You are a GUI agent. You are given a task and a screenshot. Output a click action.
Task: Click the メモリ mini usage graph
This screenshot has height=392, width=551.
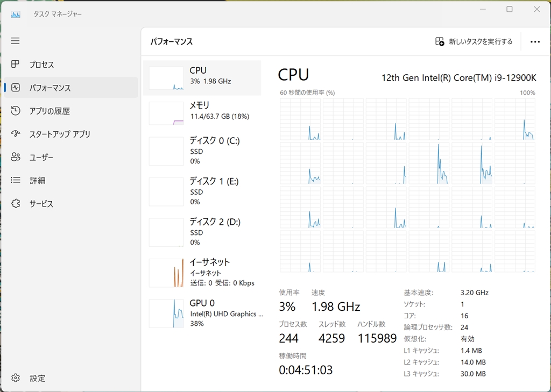(166, 113)
